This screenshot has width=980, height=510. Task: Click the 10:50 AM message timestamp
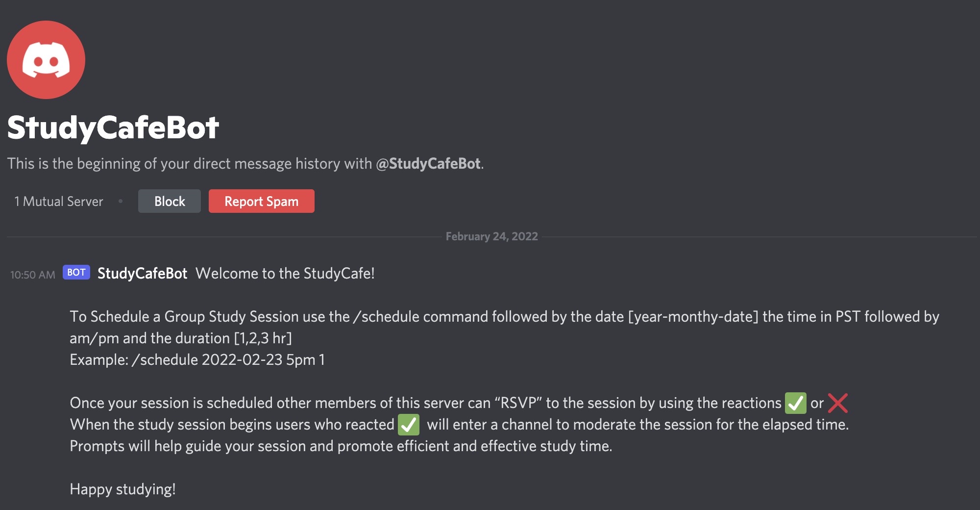(x=33, y=275)
